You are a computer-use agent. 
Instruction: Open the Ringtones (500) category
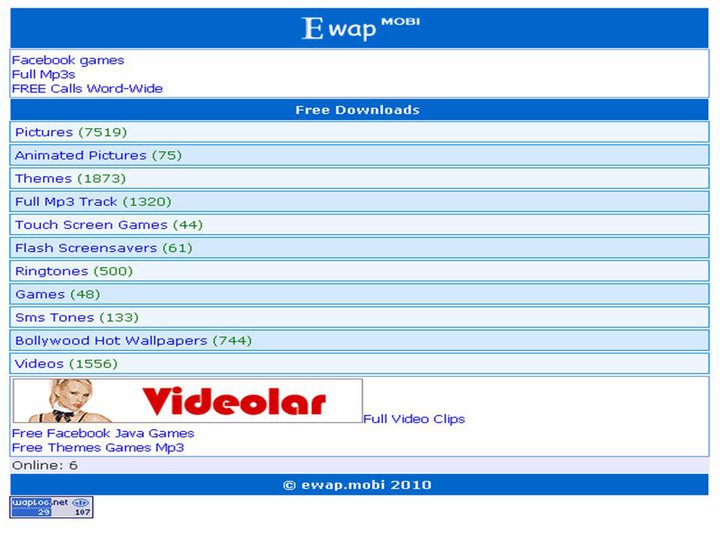pos(360,271)
